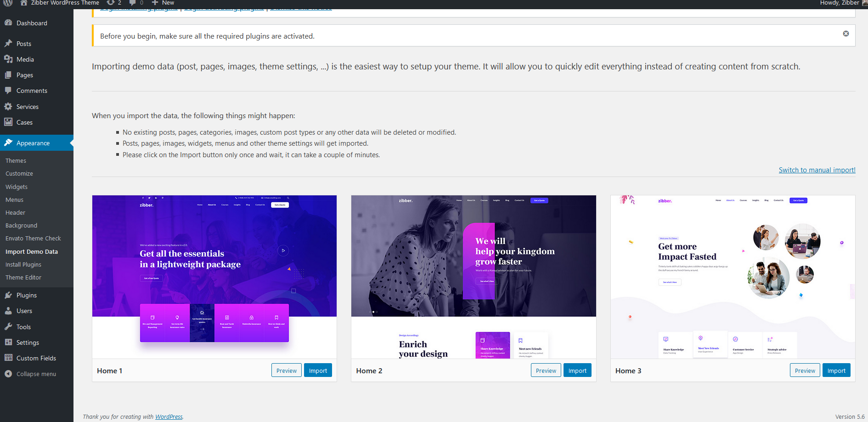
Task: Open Background submenu item
Action: pyautogui.click(x=21, y=225)
